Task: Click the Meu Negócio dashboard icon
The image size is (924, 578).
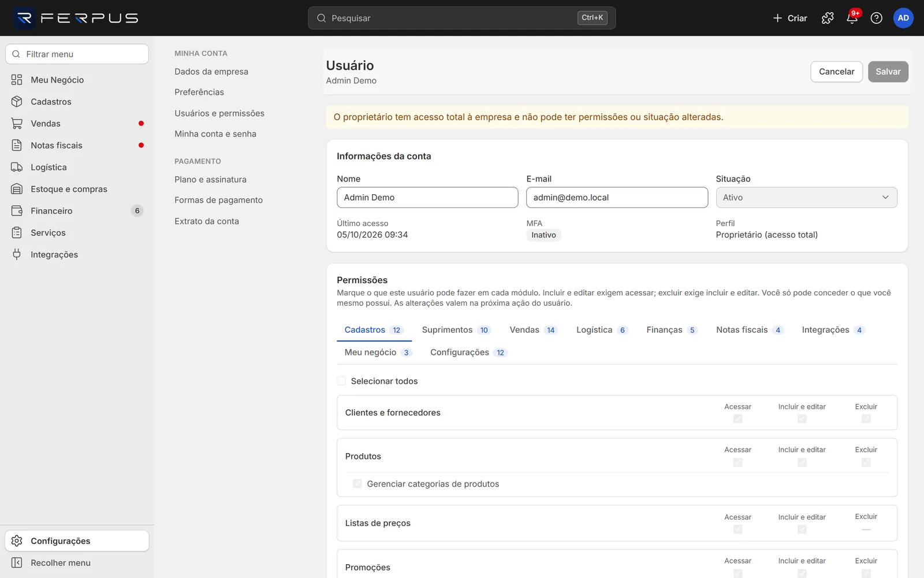Action: pos(17,80)
